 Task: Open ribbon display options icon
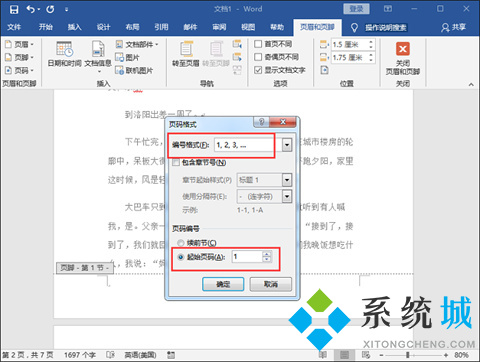pyautogui.click(x=388, y=9)
